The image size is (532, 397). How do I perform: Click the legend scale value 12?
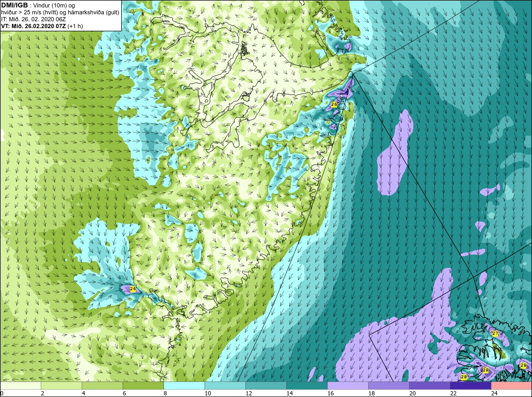[x=248, y=393]
